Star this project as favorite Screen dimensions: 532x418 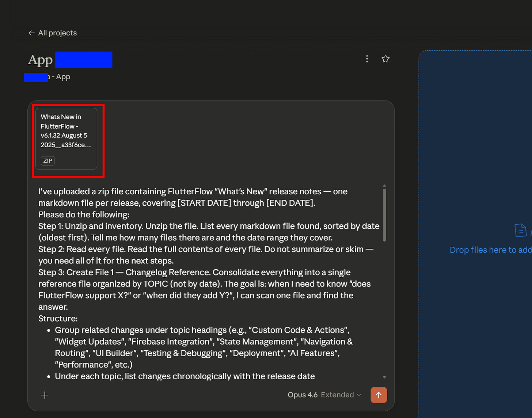pos(385,59)
